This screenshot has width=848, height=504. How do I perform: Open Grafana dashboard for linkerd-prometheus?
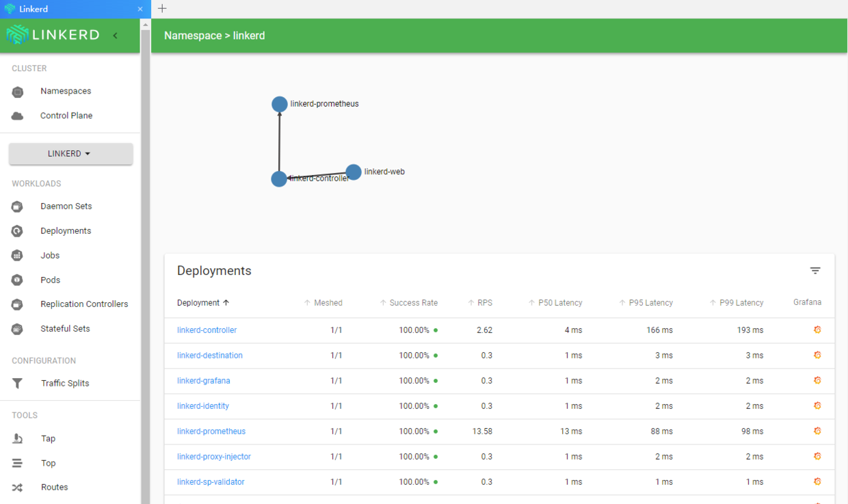[x=817, y=431]
